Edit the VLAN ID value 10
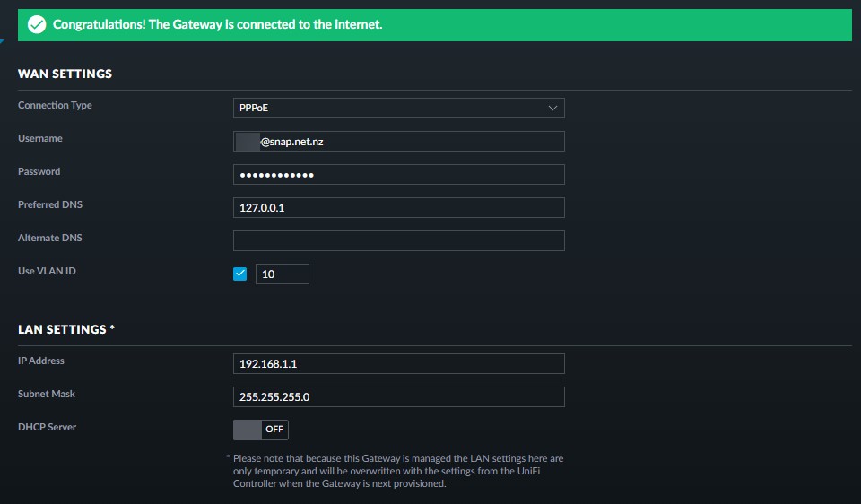Viewport: 861px width, 504px height. 282,274
